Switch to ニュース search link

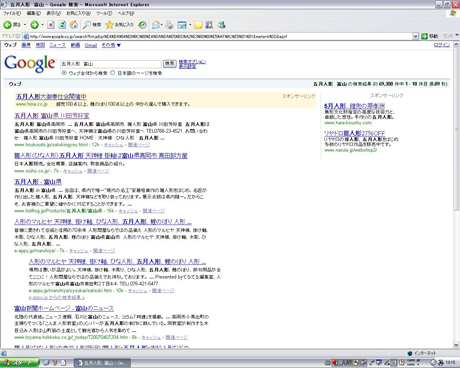click(58, 45)
